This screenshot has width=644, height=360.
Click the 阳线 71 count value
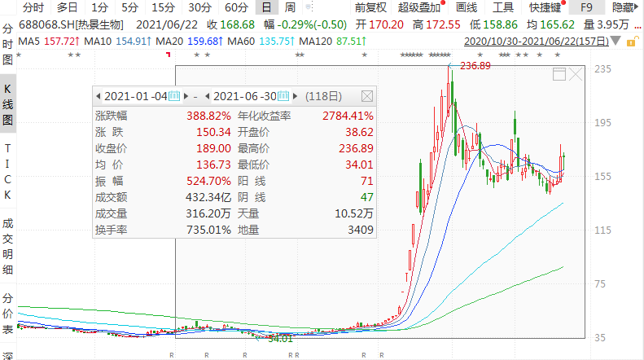[366, 181]
